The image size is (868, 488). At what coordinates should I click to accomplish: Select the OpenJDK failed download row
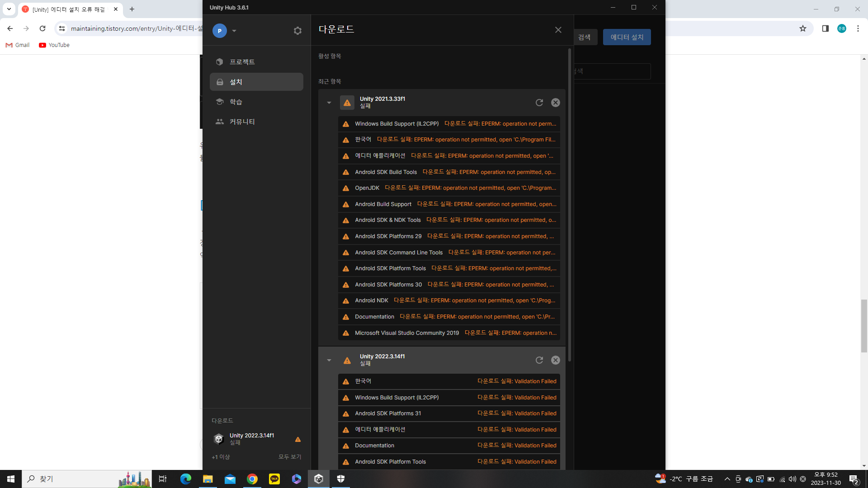(449, 188)
